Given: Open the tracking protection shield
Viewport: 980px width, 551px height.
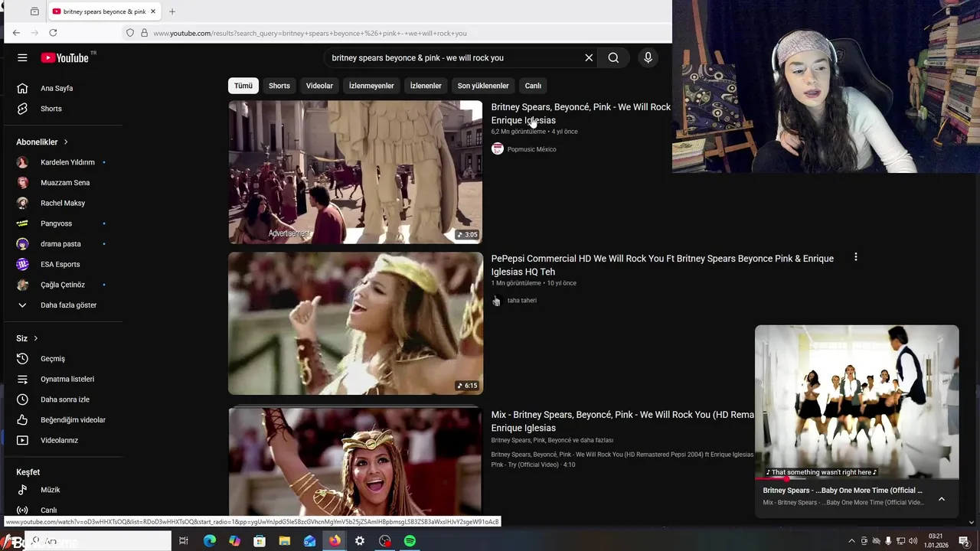Looking at the screenshot, I should pyautogui.click(x=130, y=33).
